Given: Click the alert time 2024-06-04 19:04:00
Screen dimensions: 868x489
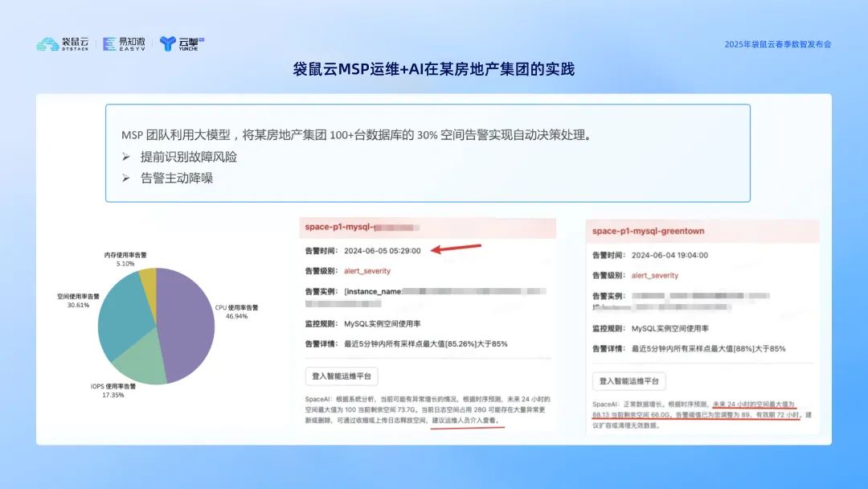Looking at the screenshot, I should (669, 254).
